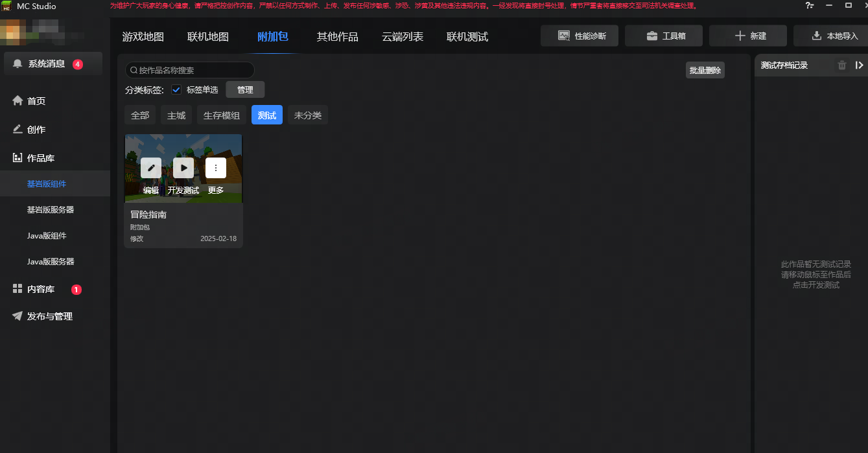Click the trash icon in 测试存档记录 panel
Image resolution: width=868 pixels, height=453 pixels.
click(841, 65)
